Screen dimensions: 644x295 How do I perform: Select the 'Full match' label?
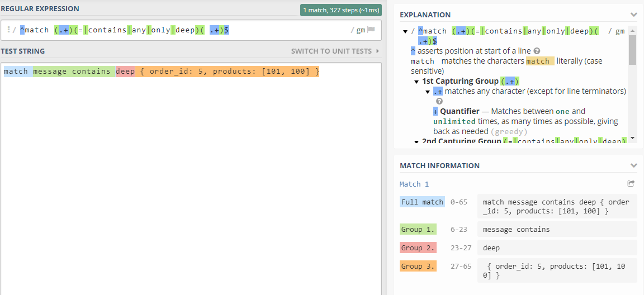coord(422,202)
